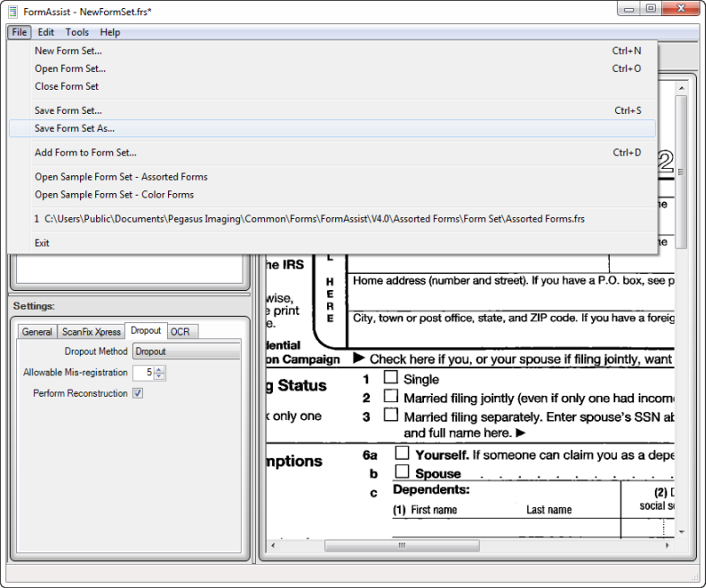
Task: Click the horizontal scrollbar thumb of preview
Action: click(402, 545)
